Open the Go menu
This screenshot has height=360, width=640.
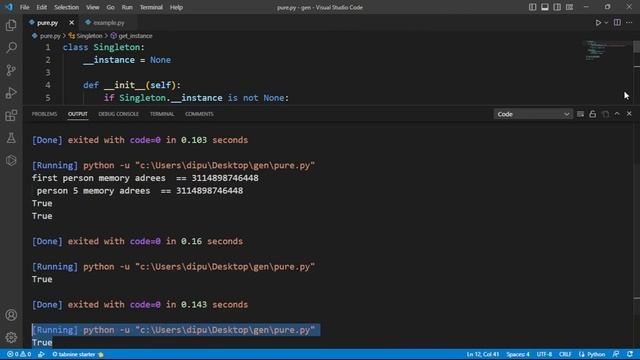pyautogui.click(x=110, y=7)
